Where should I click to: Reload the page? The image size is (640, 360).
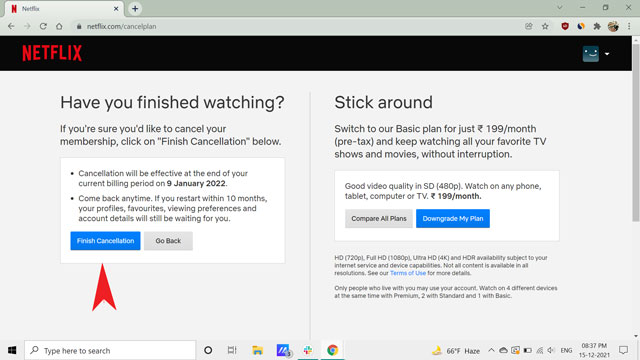coord(43,26)
